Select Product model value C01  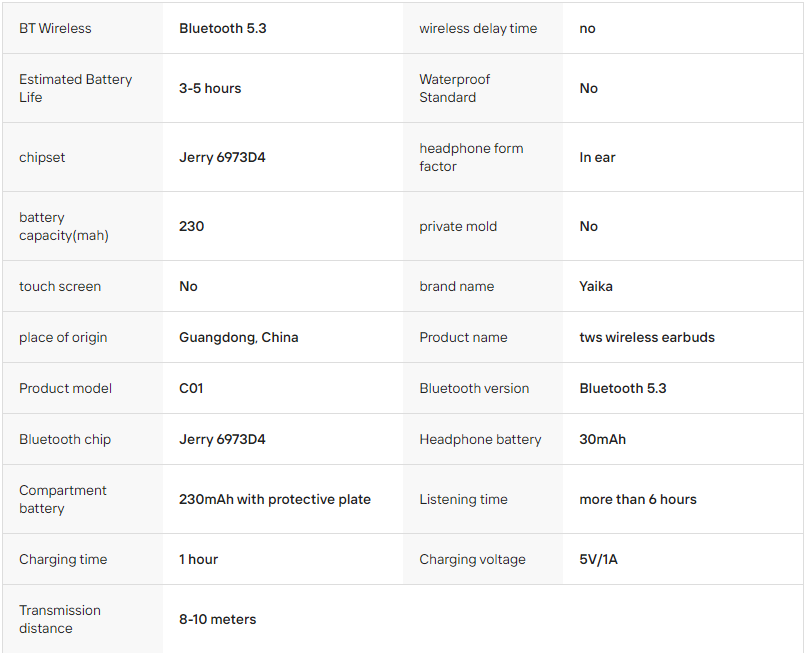click(191, 388)
